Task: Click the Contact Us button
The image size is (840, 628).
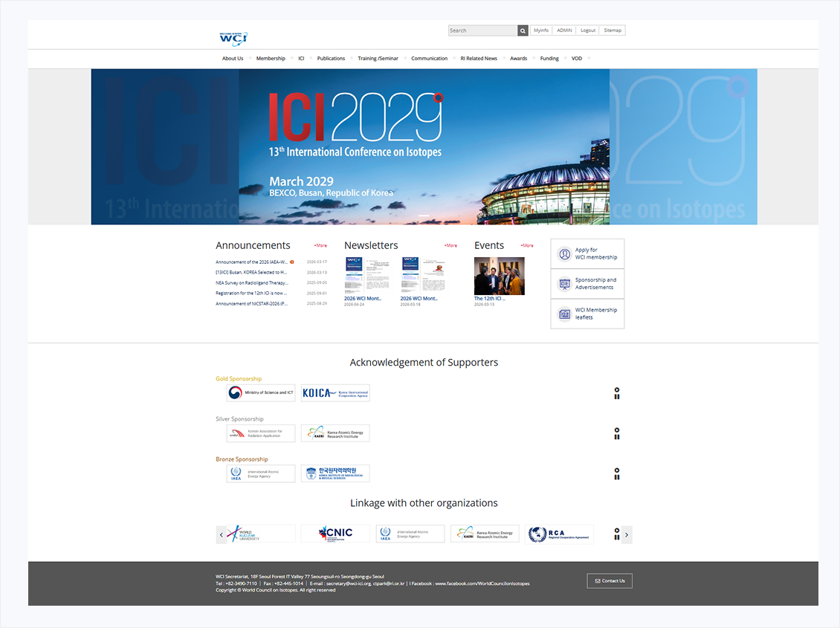Action: [610, 581]
